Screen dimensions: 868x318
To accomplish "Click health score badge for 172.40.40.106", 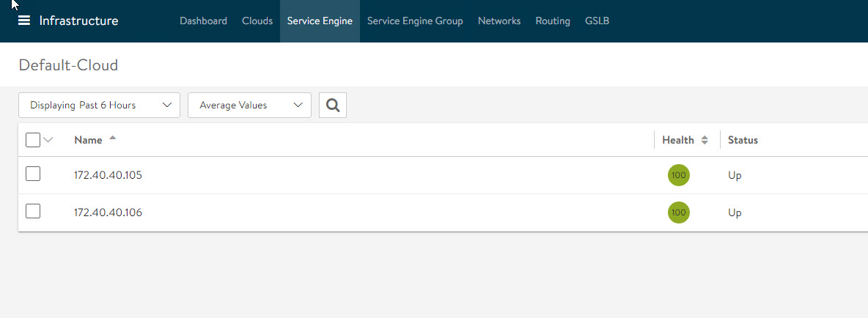I will (678, 212).
